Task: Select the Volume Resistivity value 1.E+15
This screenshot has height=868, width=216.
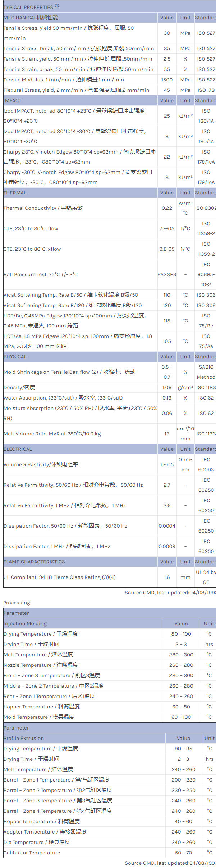Action: (167, 464)
